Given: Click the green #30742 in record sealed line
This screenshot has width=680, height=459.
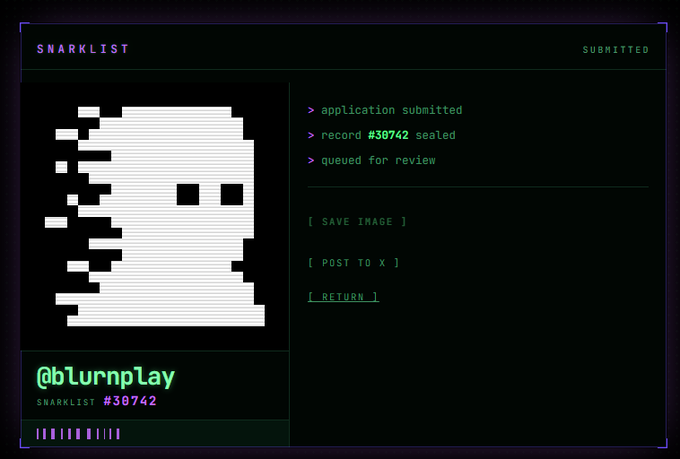Looking at the screenshot, I should point(388,135).
